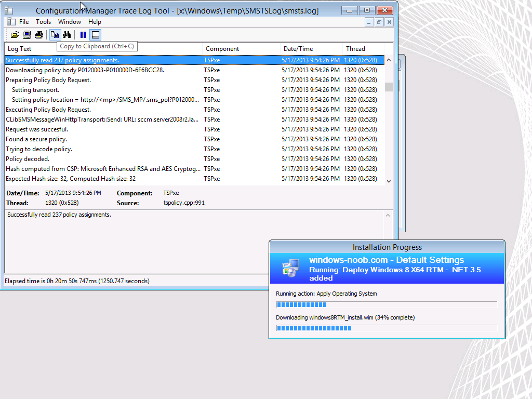Open the File menu
532x399 pixels.
(24, 22)
